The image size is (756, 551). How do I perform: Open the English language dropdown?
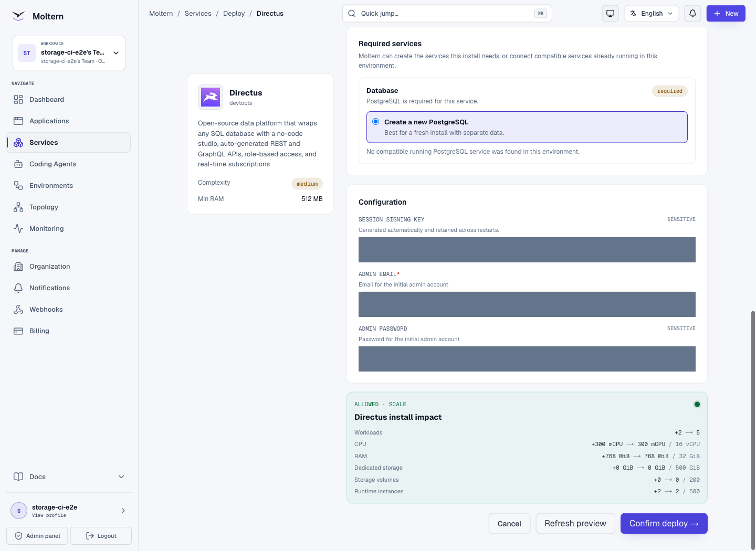click(x=652, y=14)
